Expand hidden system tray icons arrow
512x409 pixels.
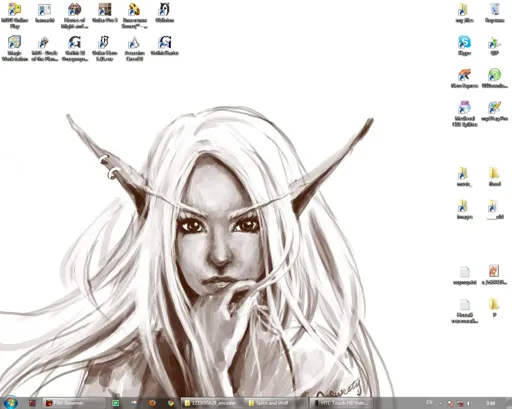tap(441, 403)
